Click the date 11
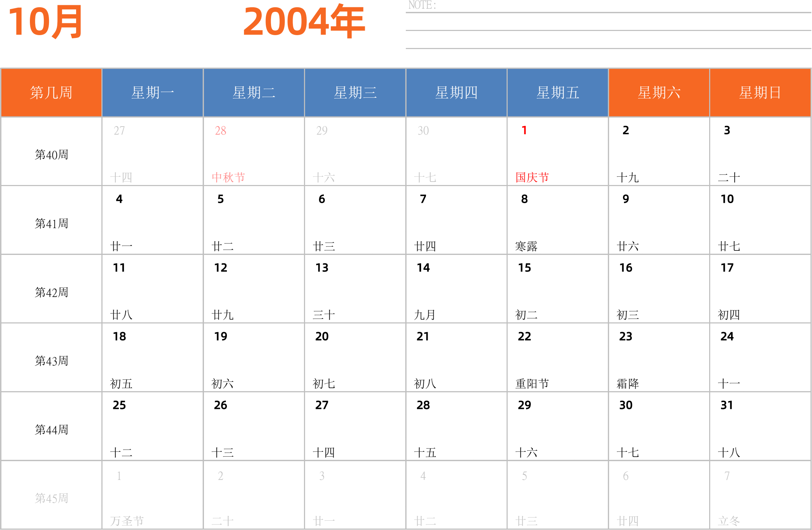Screen dimensions: 812x530 [119, 268]
